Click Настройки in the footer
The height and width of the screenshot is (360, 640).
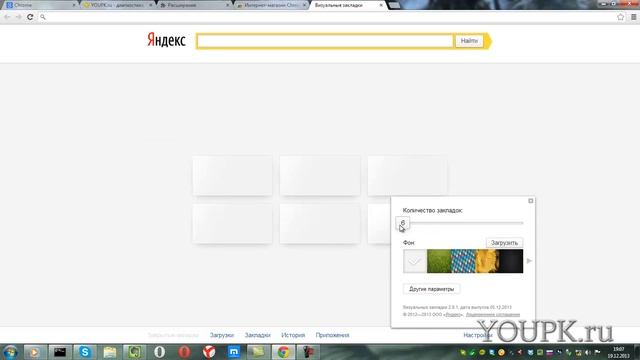(478, 335)
